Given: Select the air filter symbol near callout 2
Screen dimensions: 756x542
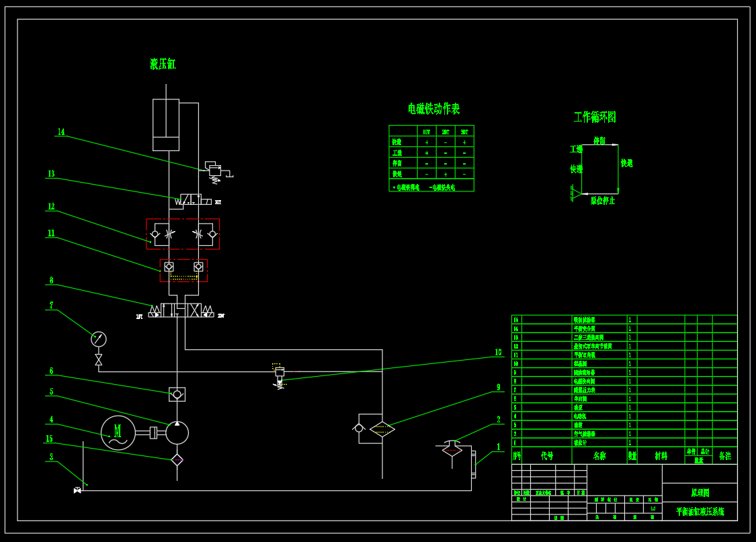Looking at the screenshot, I should (452, 447).
